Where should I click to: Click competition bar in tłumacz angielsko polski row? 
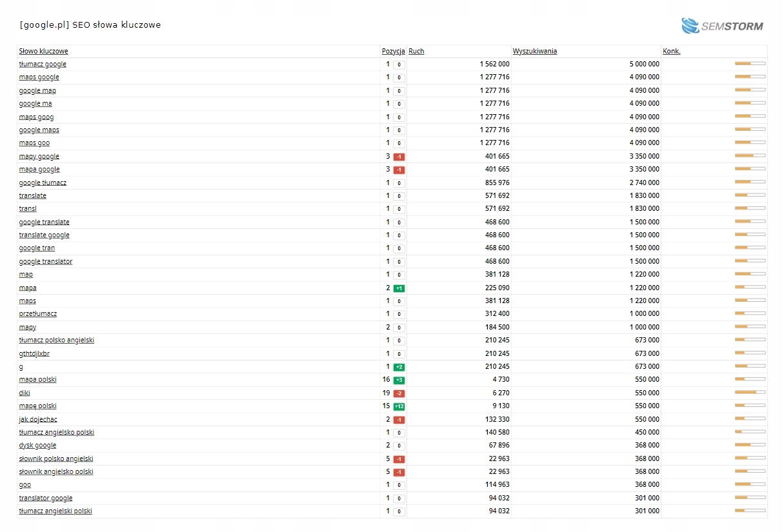(x=750, y=432)
